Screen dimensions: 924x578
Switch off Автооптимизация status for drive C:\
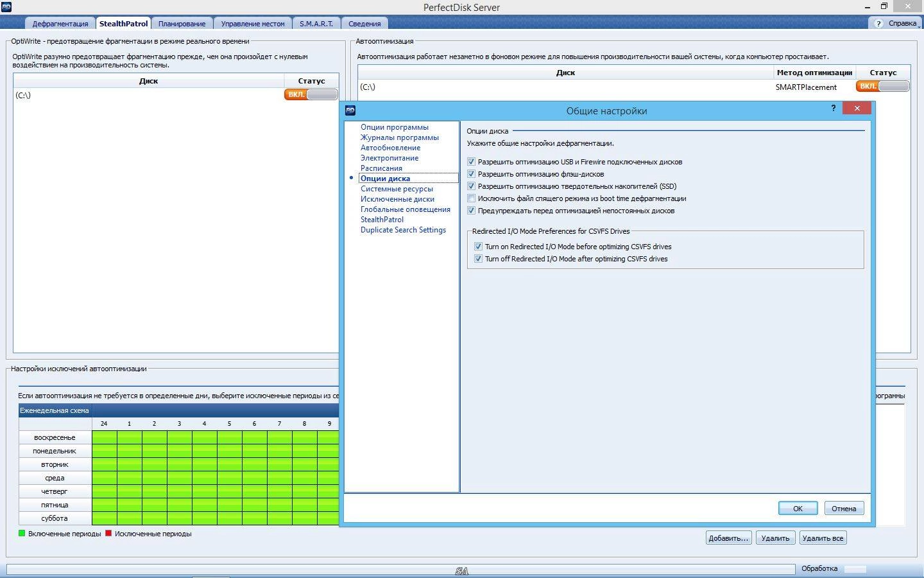click(883, 86)
